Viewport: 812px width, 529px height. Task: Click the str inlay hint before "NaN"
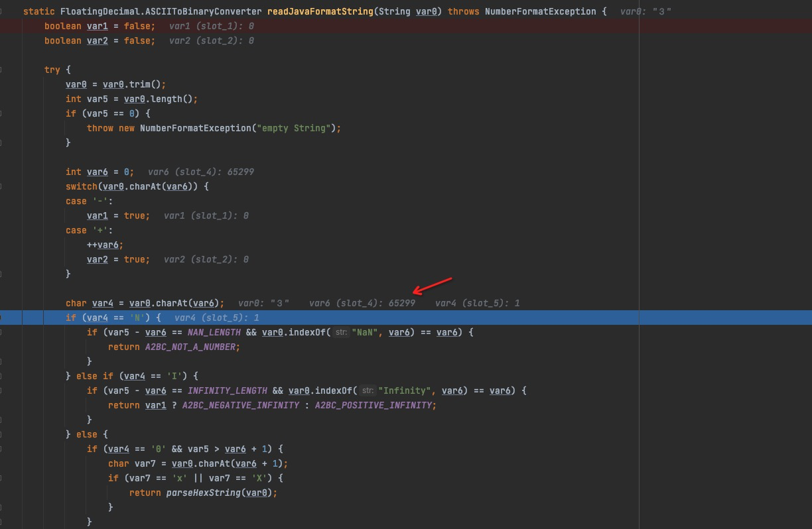[340, 332]
